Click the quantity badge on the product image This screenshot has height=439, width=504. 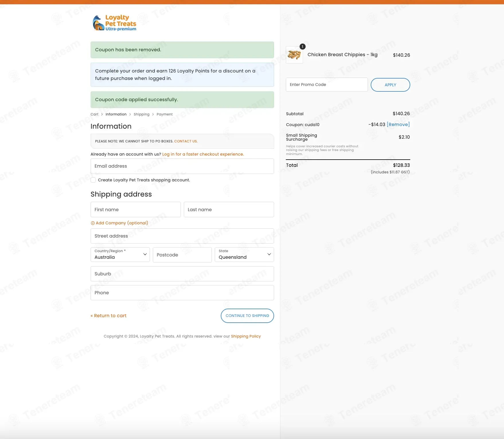click(302, 47)
